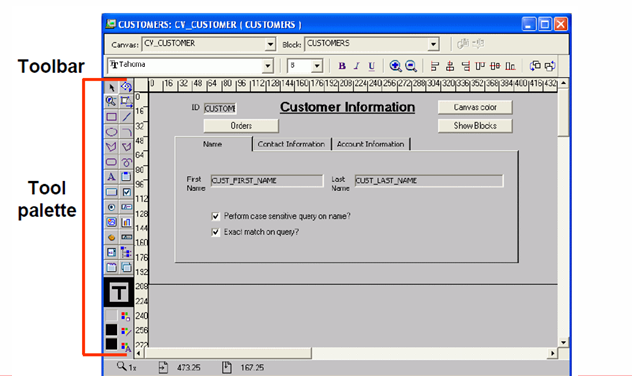This screenshot has width=632, height=376.
Task: Click the Orders button
Action: click(x=241, y=126)
